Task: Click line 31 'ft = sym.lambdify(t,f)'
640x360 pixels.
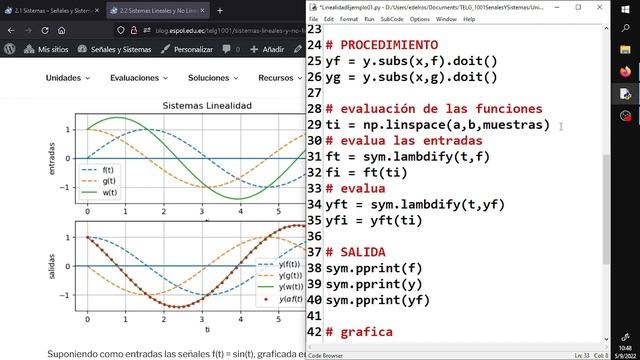Action: point(408,157)
